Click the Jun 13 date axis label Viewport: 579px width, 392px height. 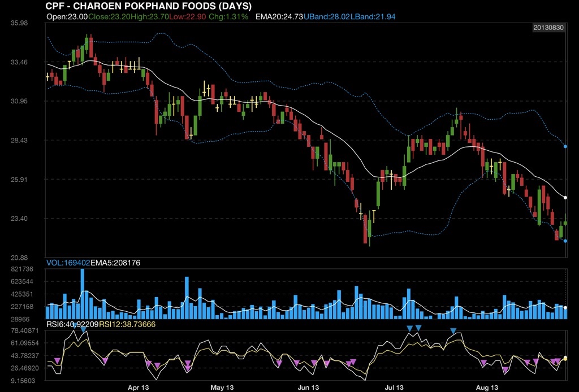click(x=308, y=387)
